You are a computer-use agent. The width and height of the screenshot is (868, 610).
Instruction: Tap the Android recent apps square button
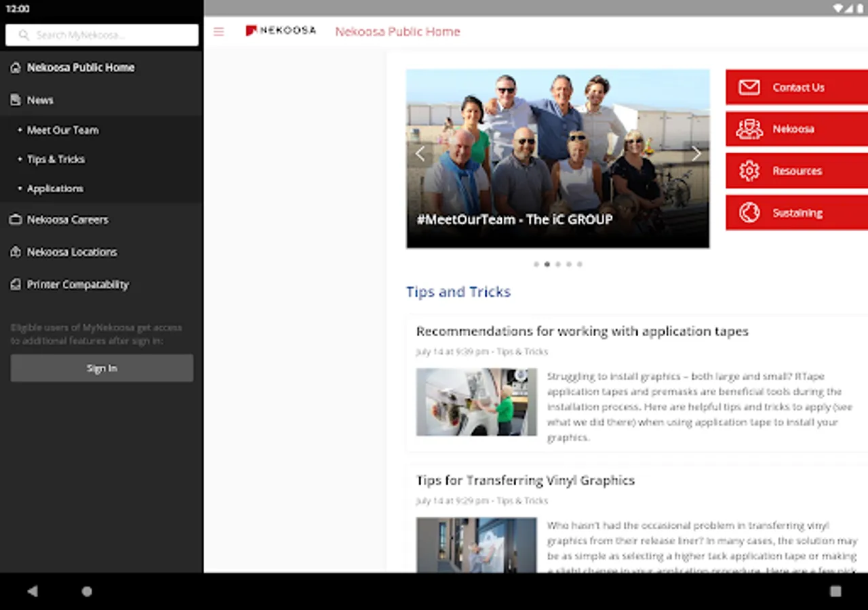pyautogui.click(x=835, y=591)
